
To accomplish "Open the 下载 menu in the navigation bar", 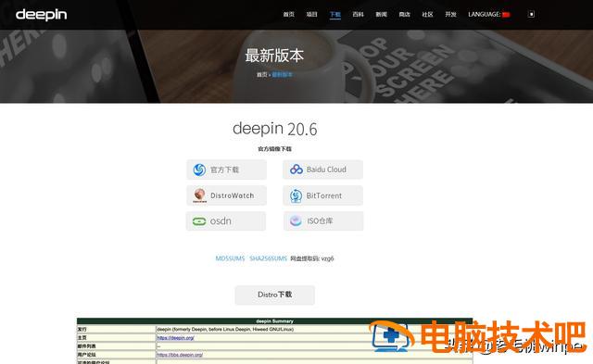I will 335,15.
